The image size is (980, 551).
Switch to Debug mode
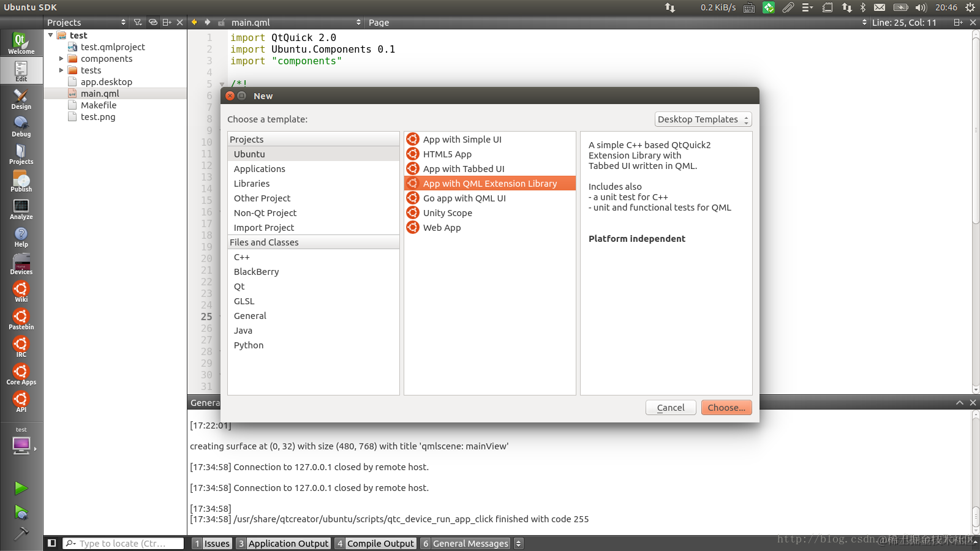click(21, 126)
